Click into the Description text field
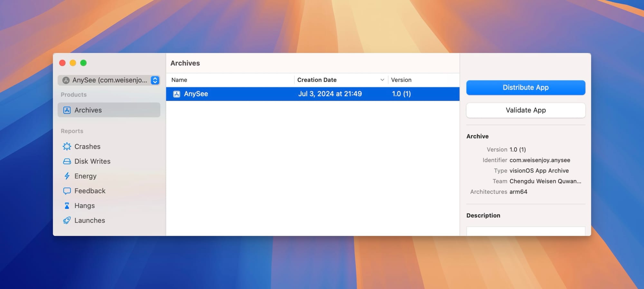Screen dimensions: 644x289 coord(526,231)
